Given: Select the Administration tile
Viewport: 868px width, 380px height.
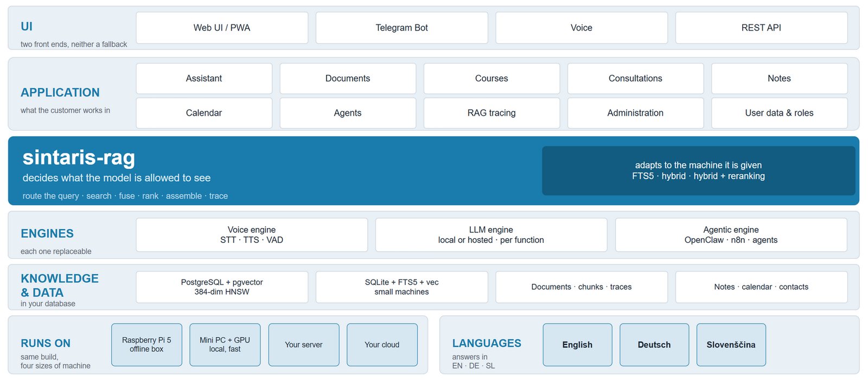Looking at the screenshot, I should [x=636, y=113].
